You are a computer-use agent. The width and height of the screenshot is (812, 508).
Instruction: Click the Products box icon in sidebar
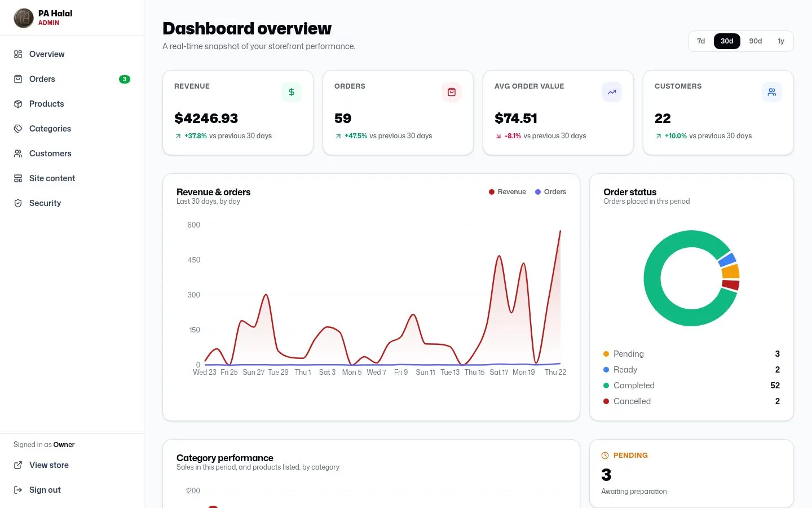18,104
